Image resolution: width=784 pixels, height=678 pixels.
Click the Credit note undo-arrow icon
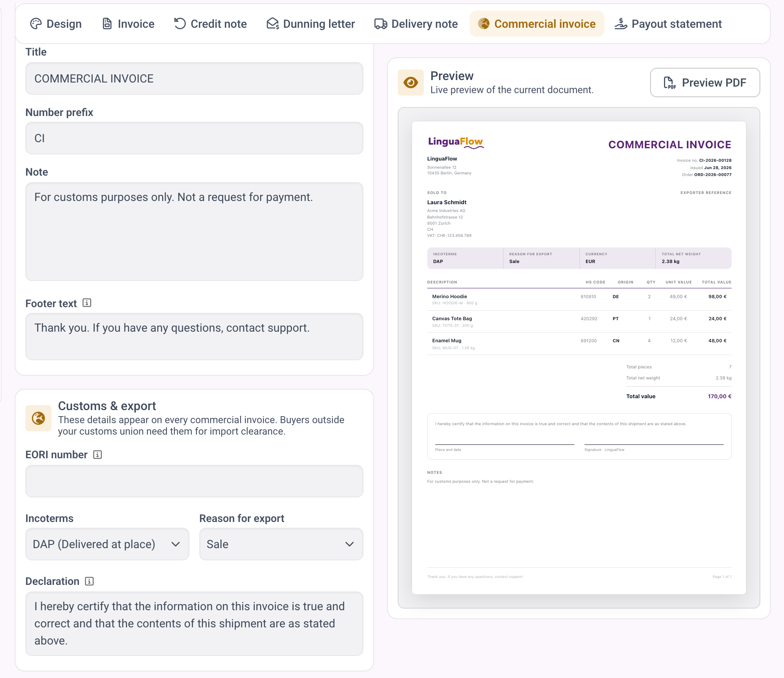click(180, 24)
